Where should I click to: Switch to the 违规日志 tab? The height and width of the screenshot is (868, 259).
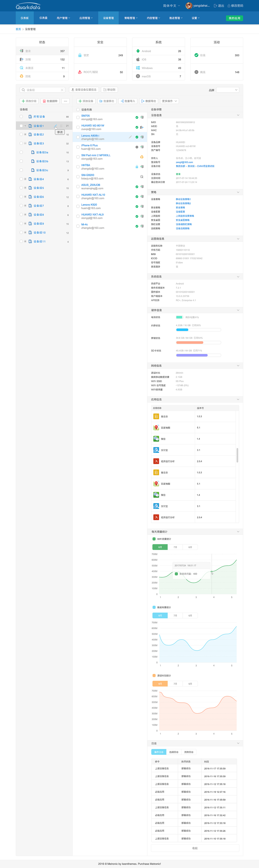[174, 752]
